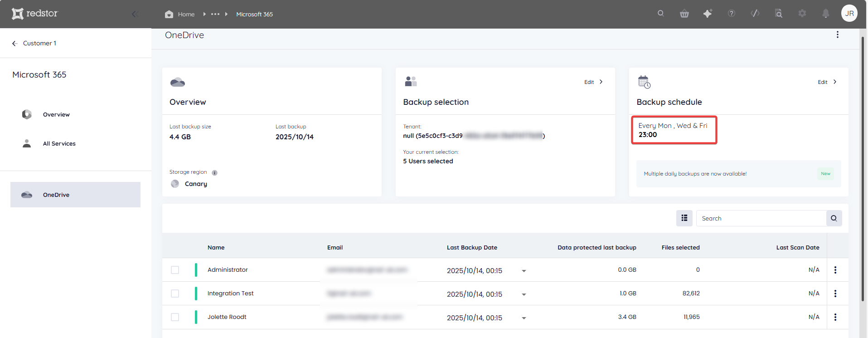Screen dimensions: 868x338
Task: Click the search magnifier button in table
Action: 834,218
